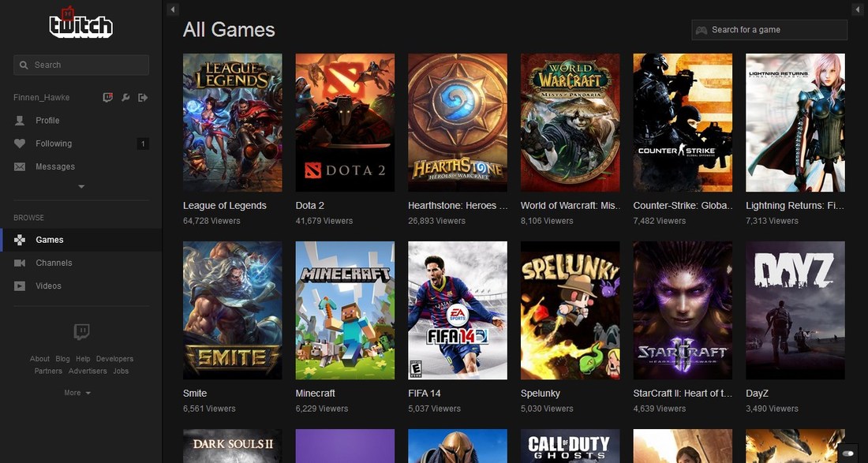868x463 pixels.
Task: Open the About footer link
Action: point(40,359)
